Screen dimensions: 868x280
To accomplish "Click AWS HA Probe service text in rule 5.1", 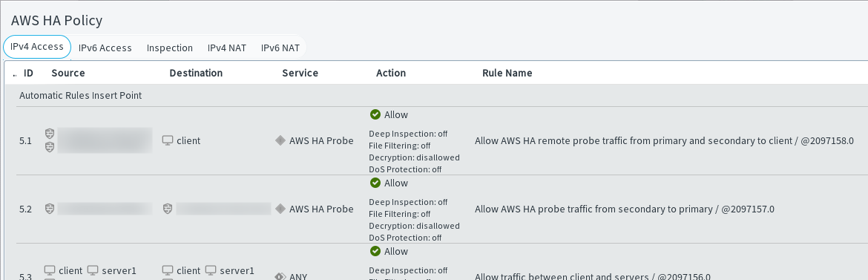I will 322,141.
